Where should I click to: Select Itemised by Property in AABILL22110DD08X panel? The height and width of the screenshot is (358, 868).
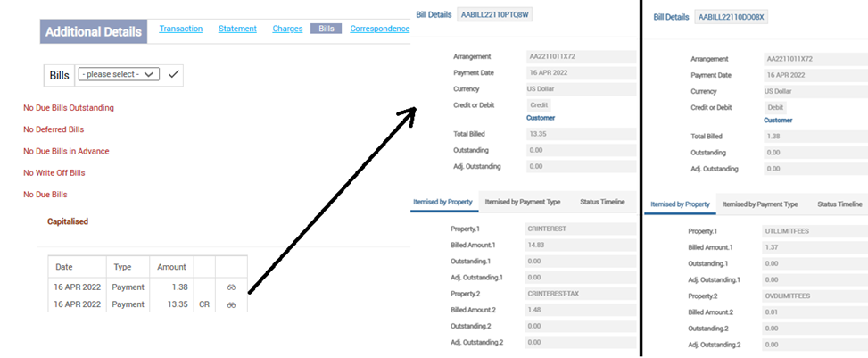pyautogui.click(x=681, y=204)
